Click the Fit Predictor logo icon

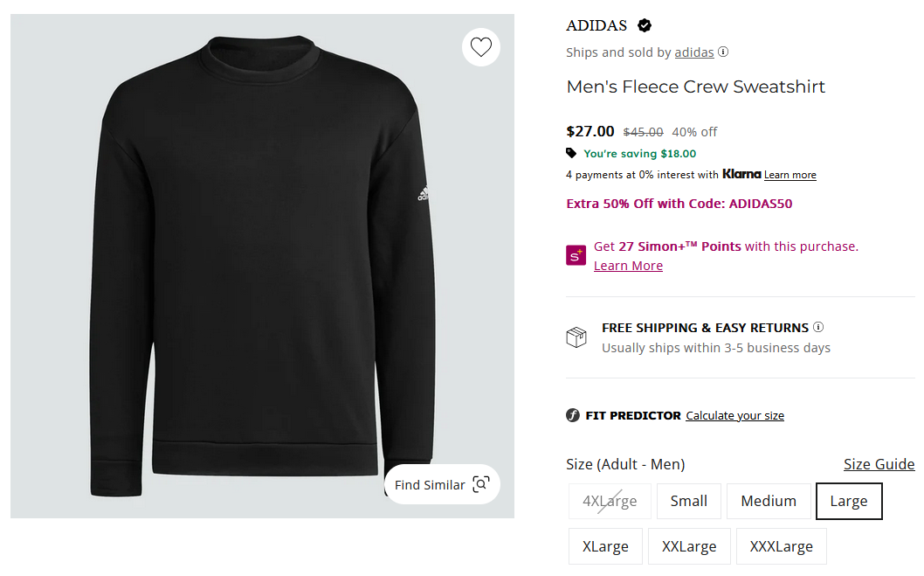(573, 415)
